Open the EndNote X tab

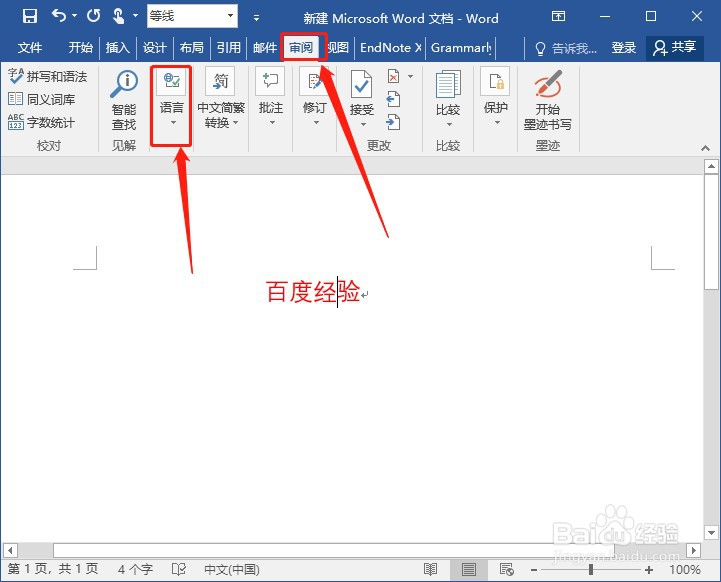(x=390, y=47)
